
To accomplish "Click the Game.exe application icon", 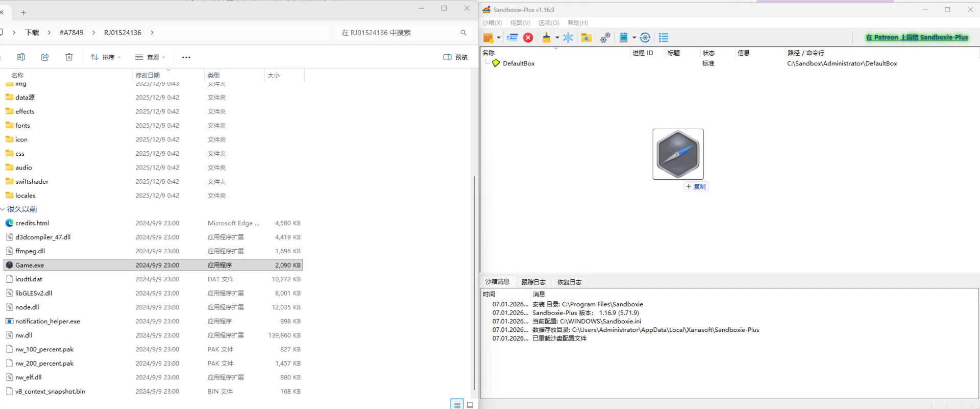I will point(9,265).
